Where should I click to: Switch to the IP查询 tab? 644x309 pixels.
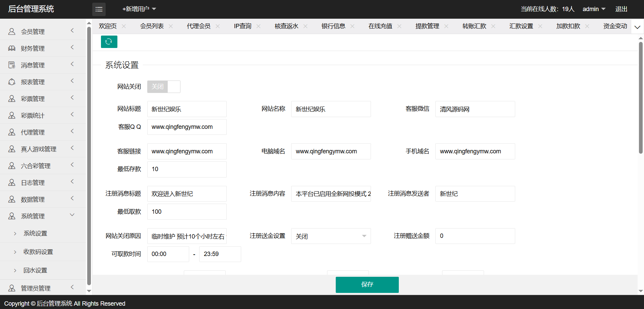pos(243,26)
